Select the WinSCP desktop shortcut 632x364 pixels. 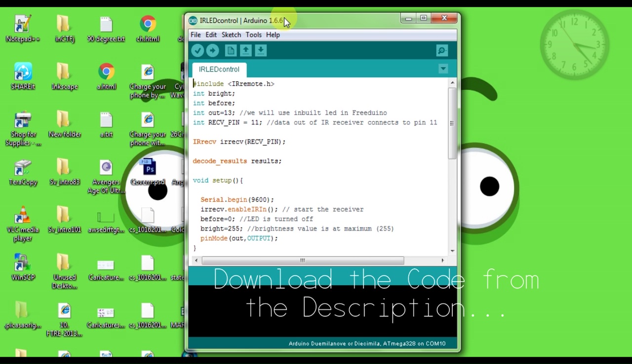pos(23,268)
